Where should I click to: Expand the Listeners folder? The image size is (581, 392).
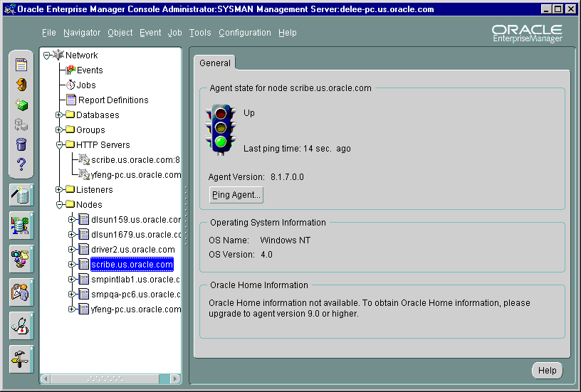pos(58,189)
